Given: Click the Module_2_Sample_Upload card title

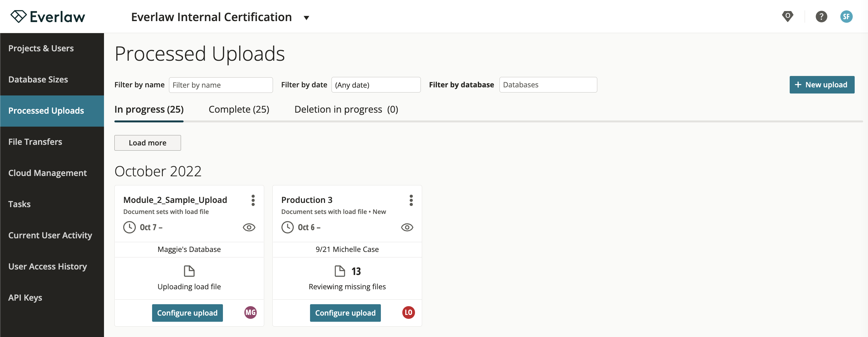Looking at the screenshot, I should [175, 200].
